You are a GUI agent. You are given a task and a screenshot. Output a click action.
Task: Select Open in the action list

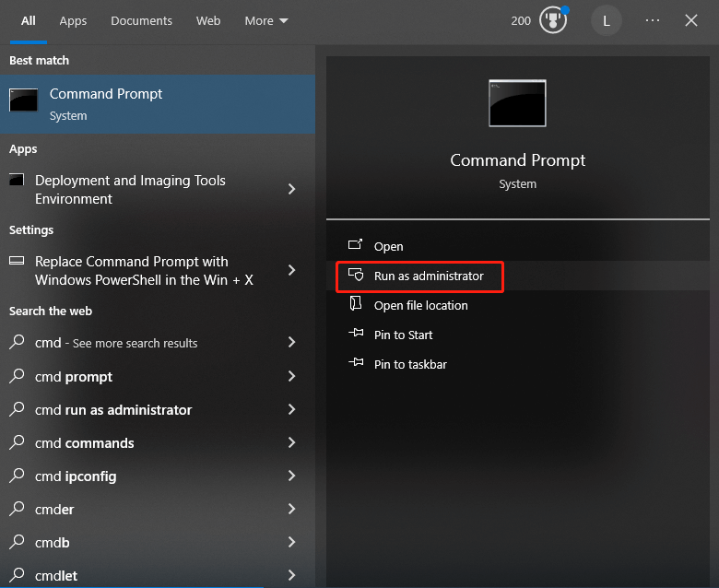click(388, 247)
